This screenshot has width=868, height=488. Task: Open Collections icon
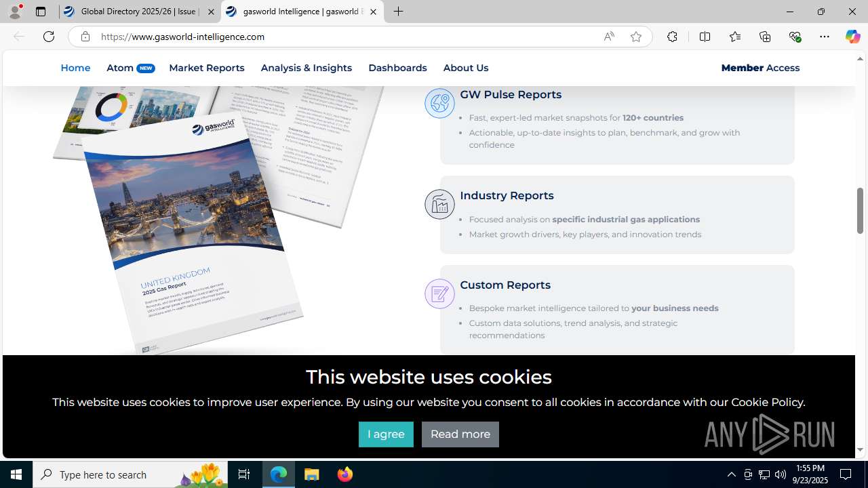pos(765,37)
